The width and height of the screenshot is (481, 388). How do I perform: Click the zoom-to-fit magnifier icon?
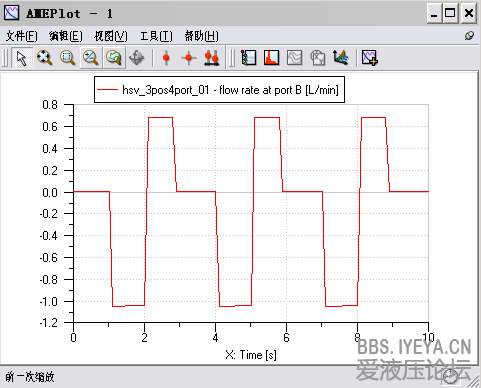(x=45, y=58)
